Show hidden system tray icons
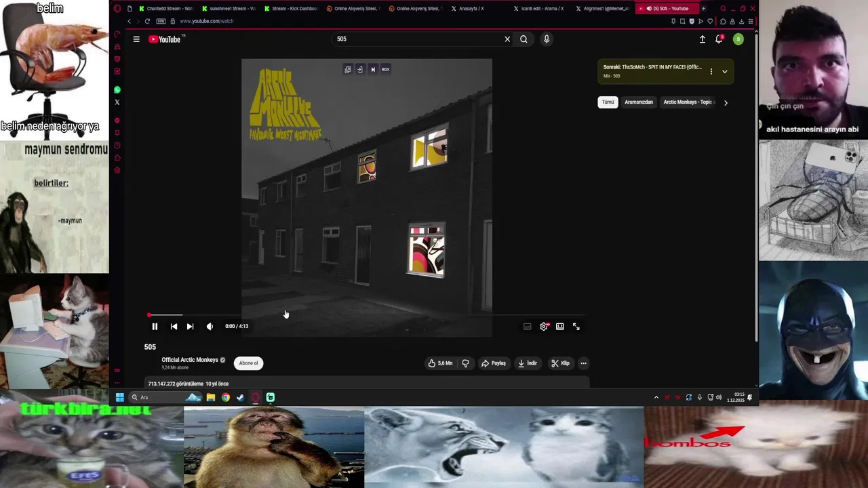 tap(656, 397)
